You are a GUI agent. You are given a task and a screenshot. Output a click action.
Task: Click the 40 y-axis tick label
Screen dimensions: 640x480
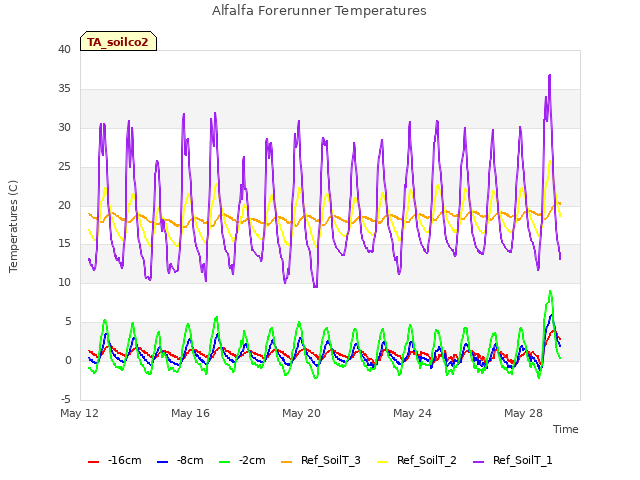click(x=64, y=50)
